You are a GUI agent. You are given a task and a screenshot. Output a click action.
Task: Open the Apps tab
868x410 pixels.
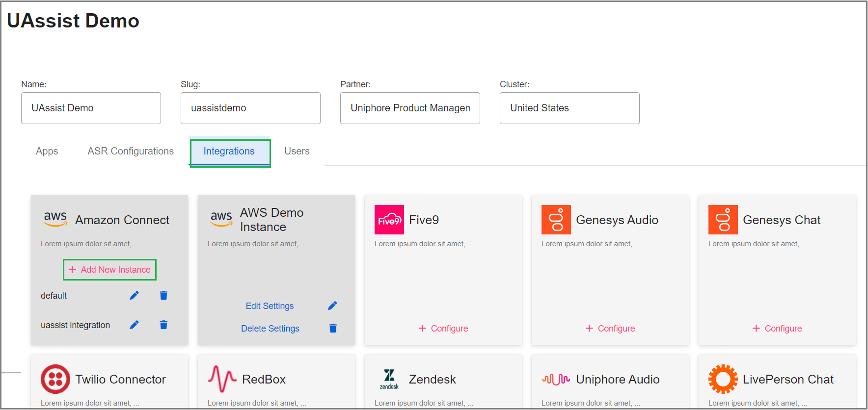[x=47, y=151]
